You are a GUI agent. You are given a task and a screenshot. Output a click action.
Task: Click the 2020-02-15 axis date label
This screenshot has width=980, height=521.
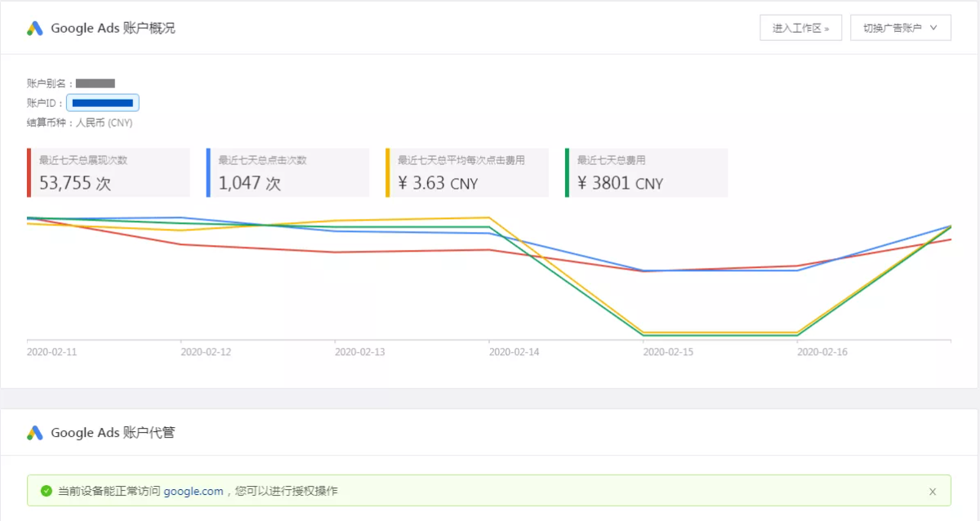coord(669,352)
